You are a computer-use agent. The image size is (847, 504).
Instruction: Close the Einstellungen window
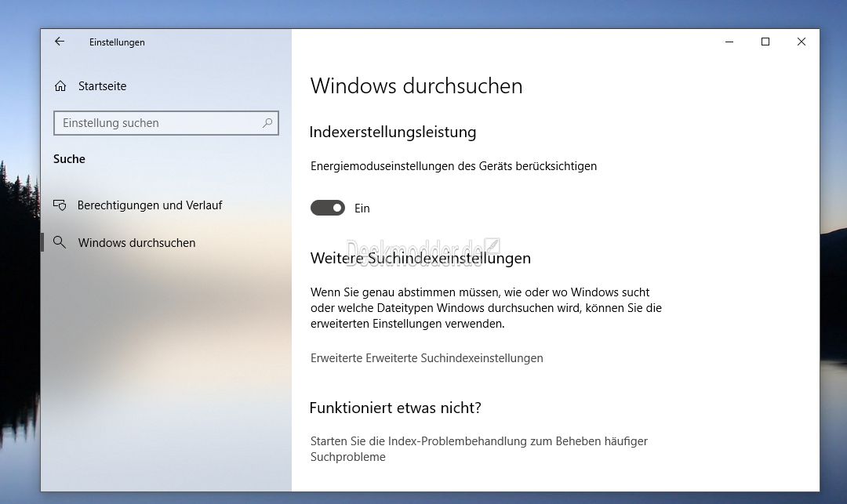point(802,42)
